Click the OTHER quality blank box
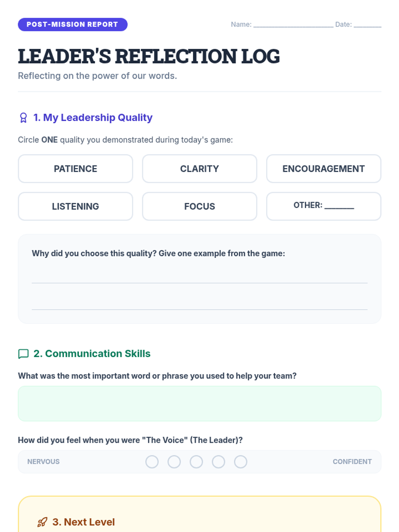The width and height of the screenshot is (399, 532). (x=324, y=206)
